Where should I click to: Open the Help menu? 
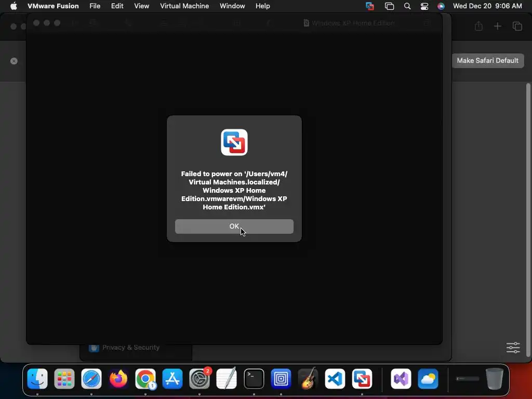(262, 6)
